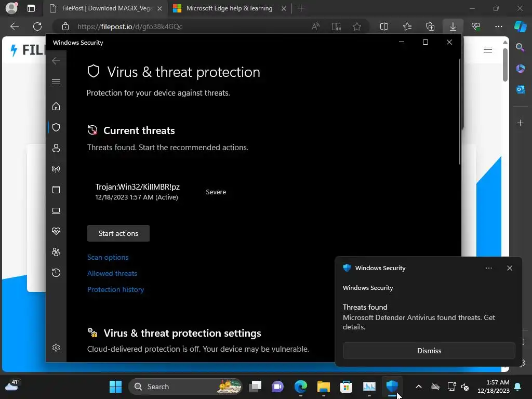Open Task View on taskbar

coord(255,387)
